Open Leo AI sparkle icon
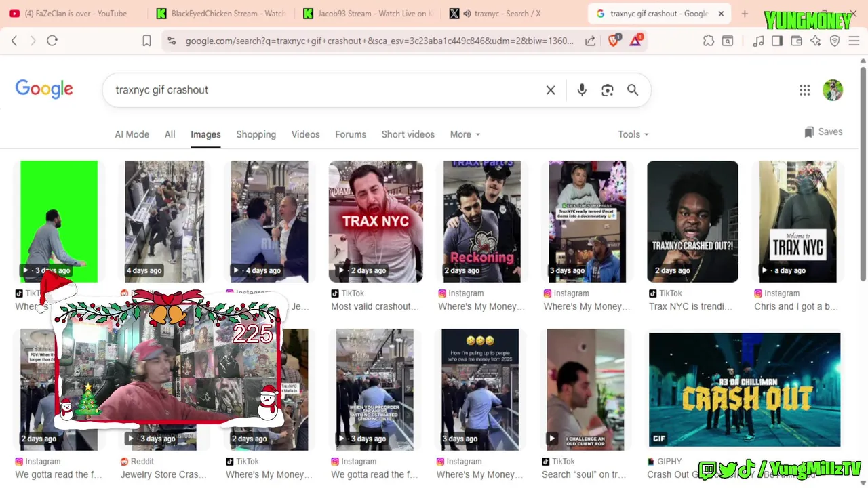868x488 pixels. tap(816, 41)
